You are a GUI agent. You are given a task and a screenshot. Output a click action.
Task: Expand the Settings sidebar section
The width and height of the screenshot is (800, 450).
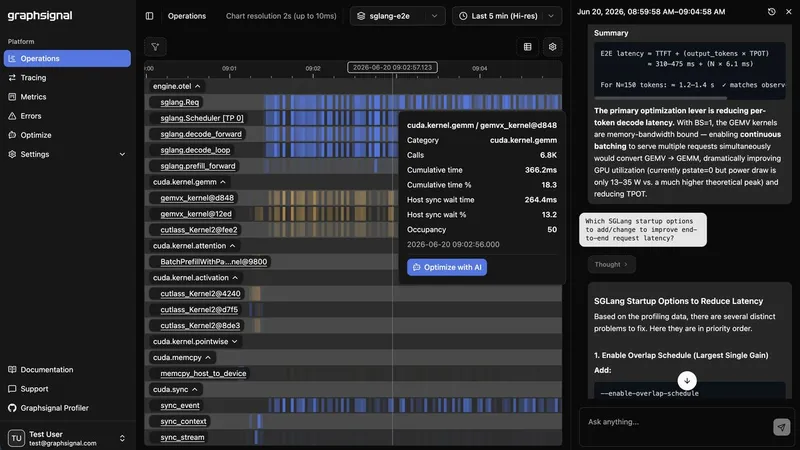67,154
